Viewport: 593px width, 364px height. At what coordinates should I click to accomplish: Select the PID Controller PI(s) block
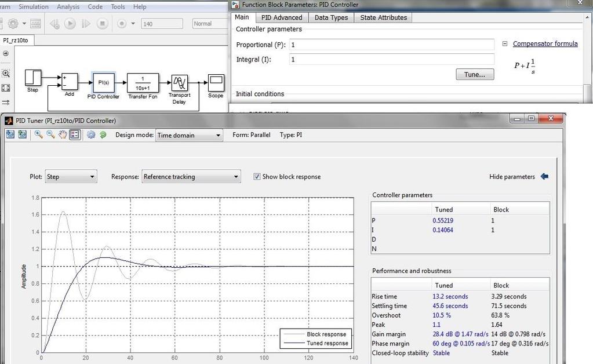tap(103, 82)
